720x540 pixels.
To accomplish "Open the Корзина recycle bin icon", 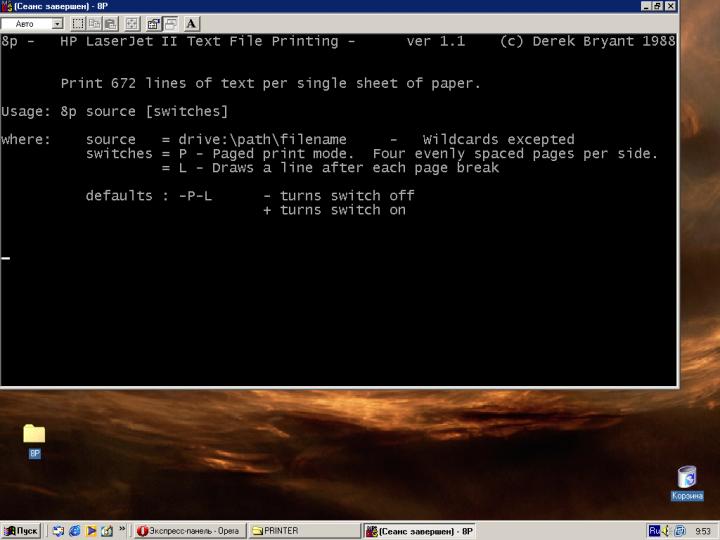I will point(686,477).
